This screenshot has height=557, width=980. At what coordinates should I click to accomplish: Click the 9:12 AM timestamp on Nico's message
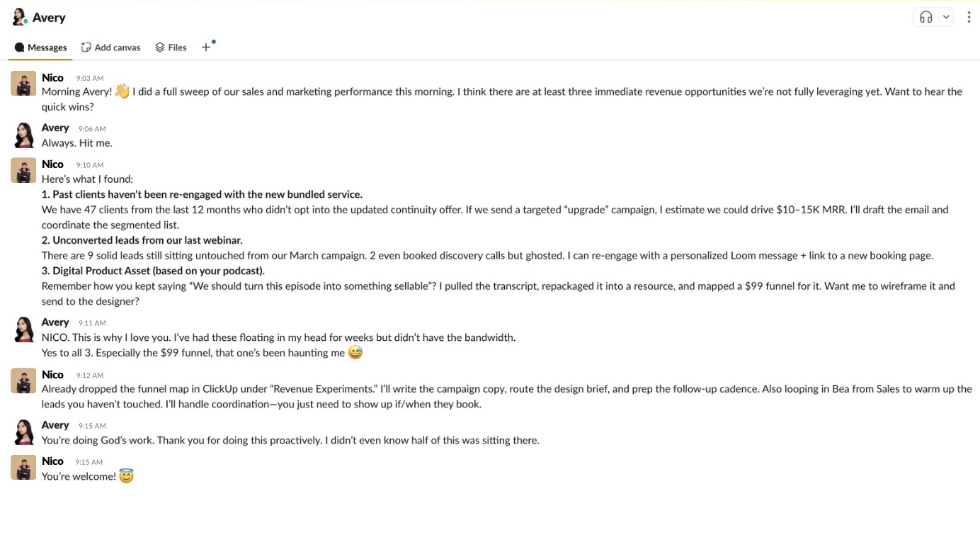[x=90, y=376]
